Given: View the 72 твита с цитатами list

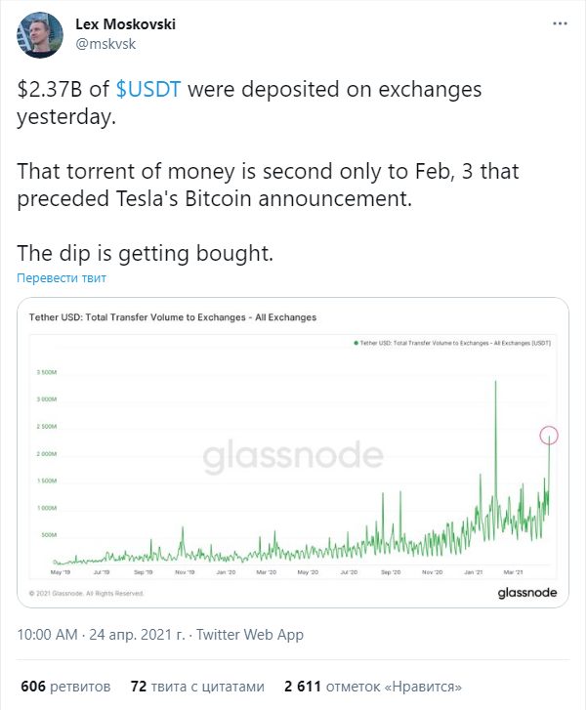Looking at the screenshot, I should (197, 686).
